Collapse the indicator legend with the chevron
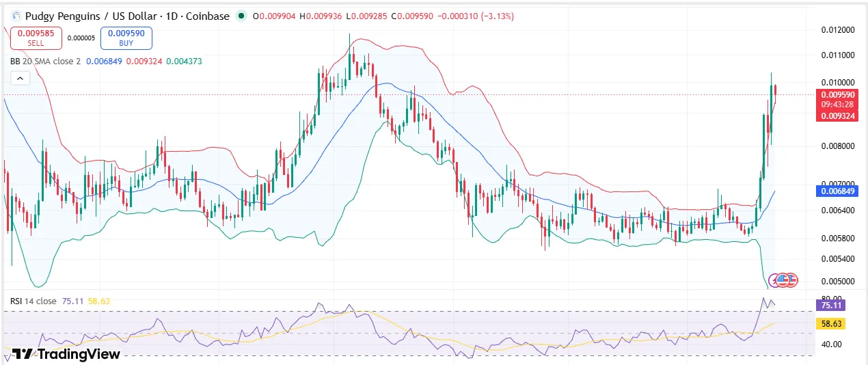868x365 pixels. tap(20, 79)
